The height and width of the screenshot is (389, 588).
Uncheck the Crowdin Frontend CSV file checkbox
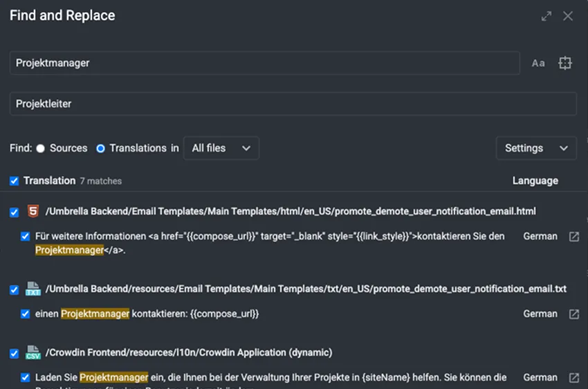pyautogui.click(x=15, y=353)
